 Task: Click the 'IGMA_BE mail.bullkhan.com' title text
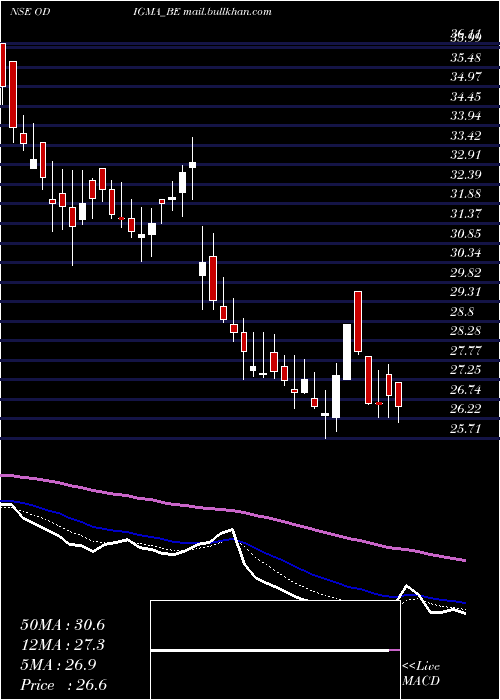202,12
